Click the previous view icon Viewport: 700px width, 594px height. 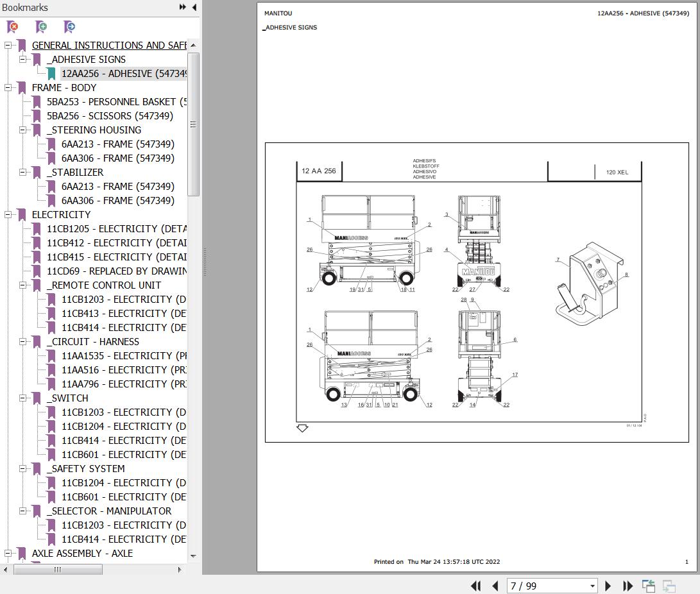click(648, 586)
